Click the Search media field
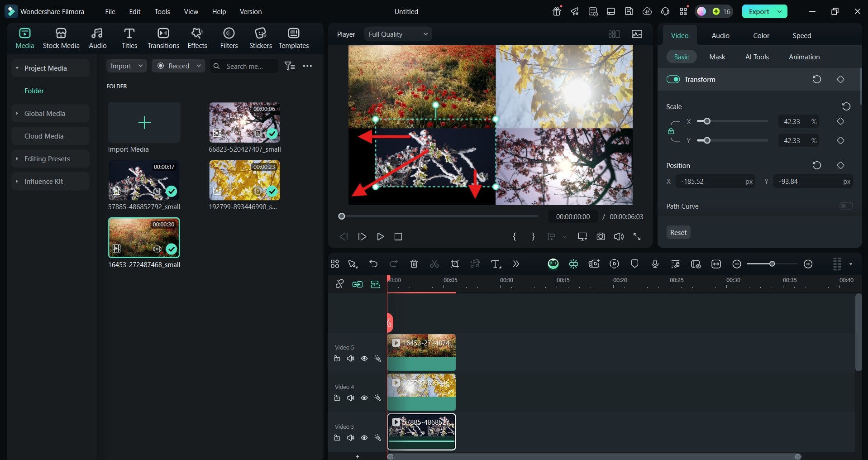This screenshot has width=868, height=460. point(244,66)
